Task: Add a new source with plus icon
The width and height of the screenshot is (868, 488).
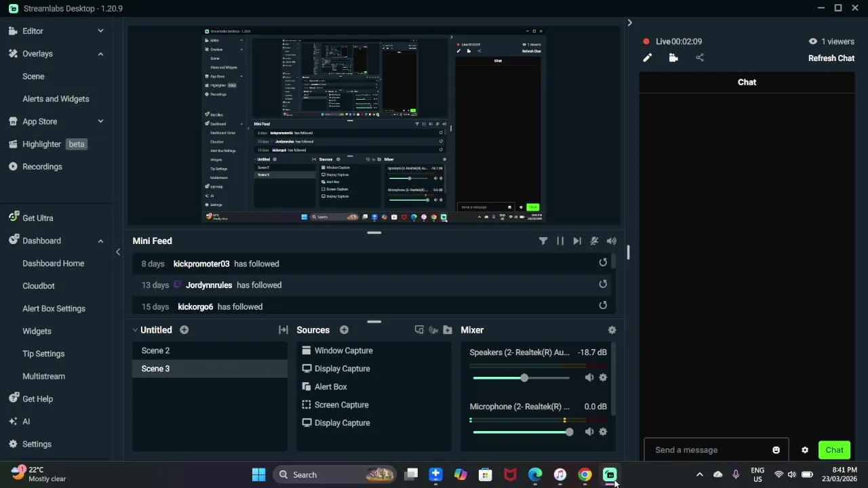Action: 344,330
